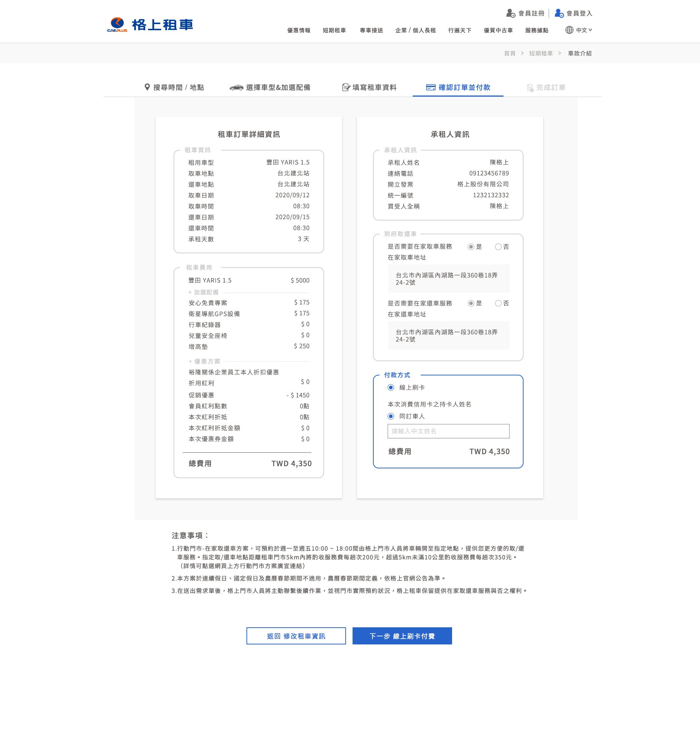
Task: Click the CarPlus 格上租車 logo
Action: (x=150, y=25)
